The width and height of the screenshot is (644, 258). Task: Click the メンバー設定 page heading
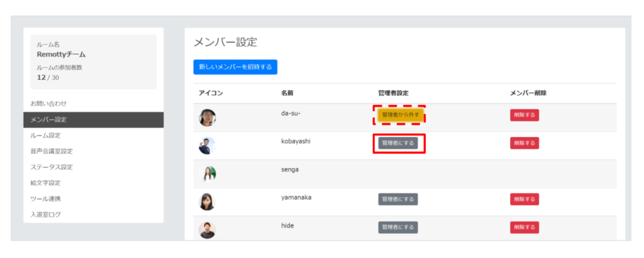pos(225,42)
